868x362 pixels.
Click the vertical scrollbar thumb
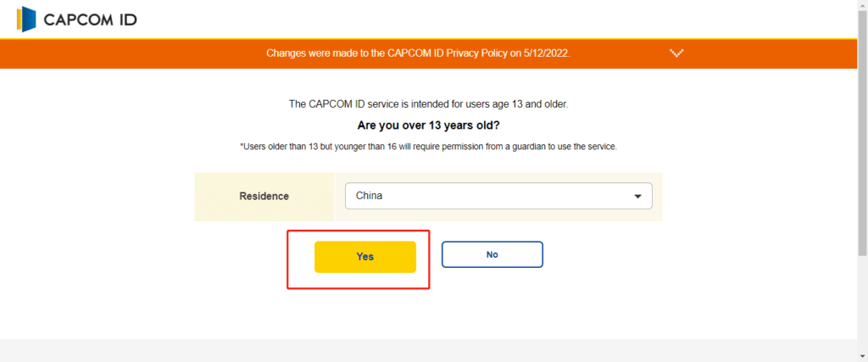(x=862, y=133)
